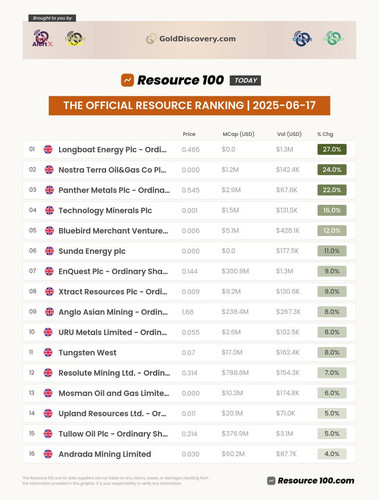Select URU Metals Limited company name
Image resolution: width=379 pixels, height=500 pixels.
click(113, 332)
